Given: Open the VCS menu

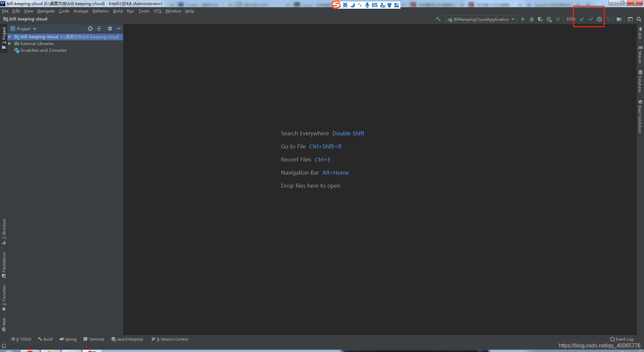Looking at the screenshot, I should tap(157, 11).
